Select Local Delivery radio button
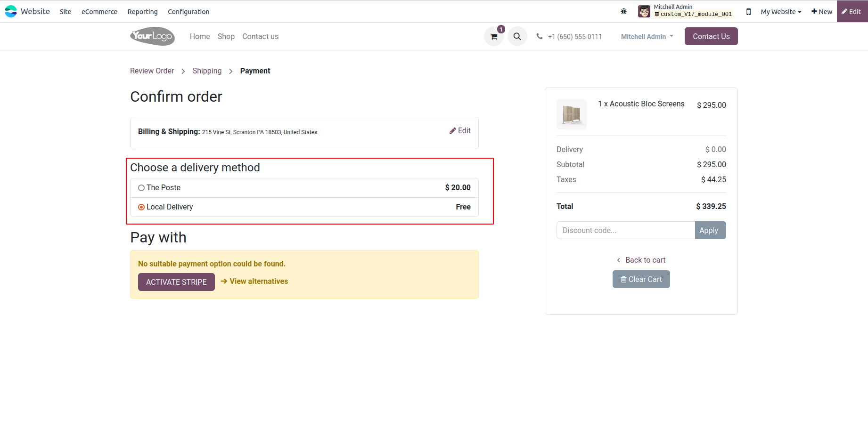The width and height of the screenshot is (868, 434). pos(141,207)
